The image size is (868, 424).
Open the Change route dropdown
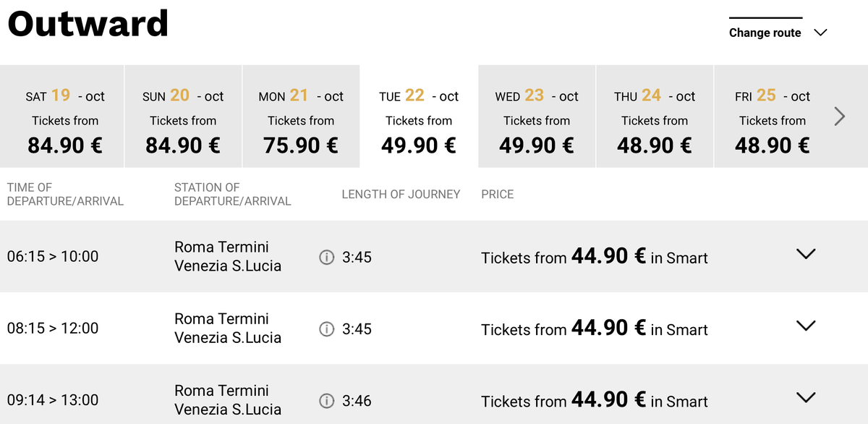pyautogui.click(x=778, y=33)
